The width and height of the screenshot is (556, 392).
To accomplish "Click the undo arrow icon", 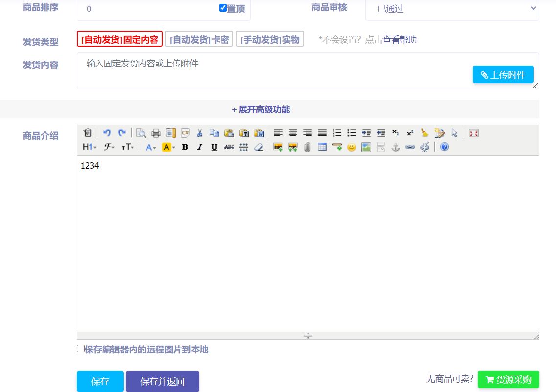I will point(107,133).
